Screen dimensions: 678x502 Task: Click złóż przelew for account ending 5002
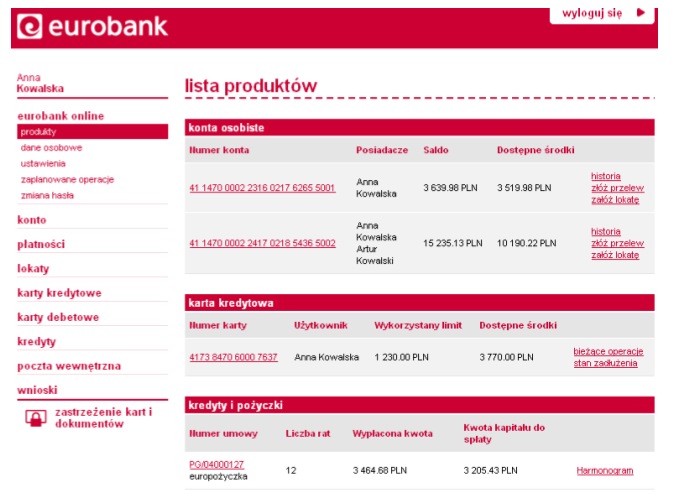[x=617, y=243]
